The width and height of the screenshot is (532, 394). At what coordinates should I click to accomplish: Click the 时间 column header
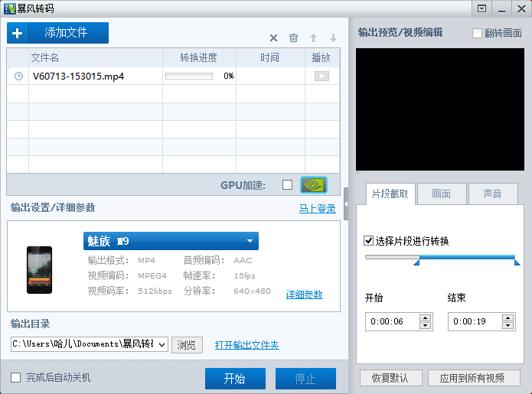pos(270,57)
